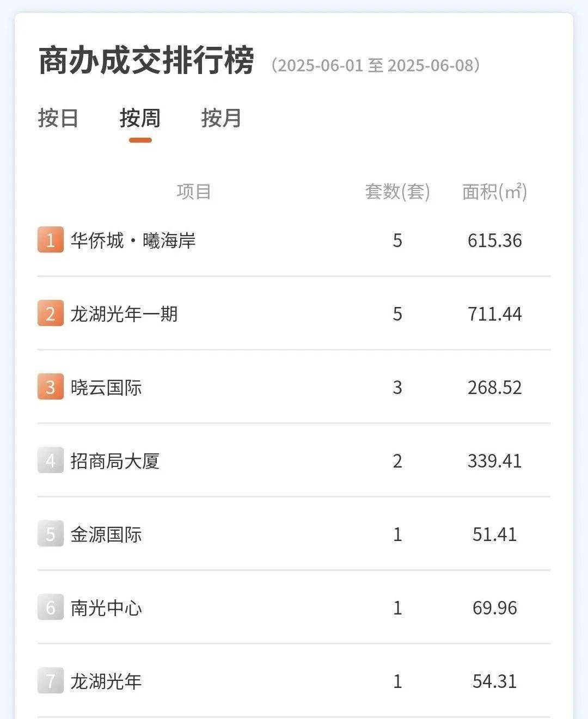Open project 华侨城·曦海岸
This screenshot has width=588, height=719.
133,241
